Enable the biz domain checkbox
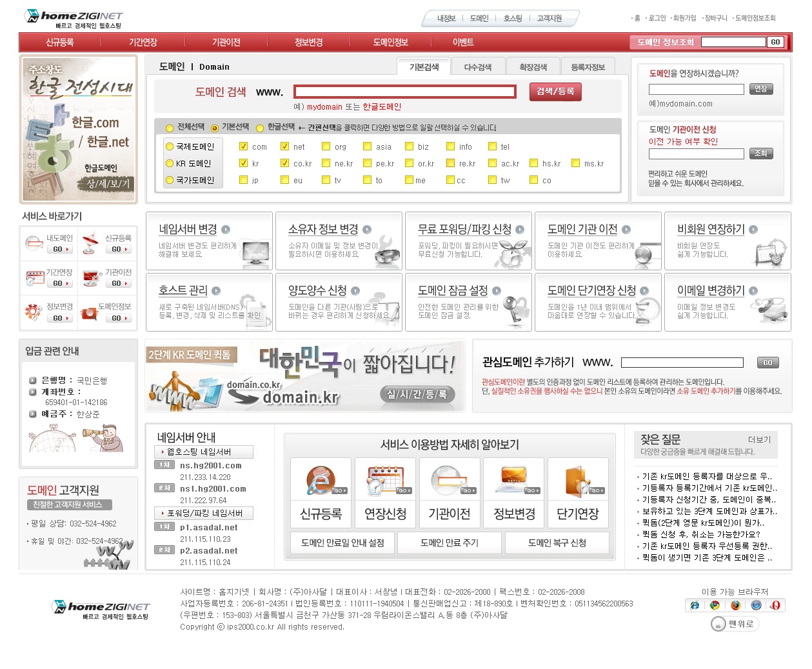The image size is (812, 669). (409, 146)
